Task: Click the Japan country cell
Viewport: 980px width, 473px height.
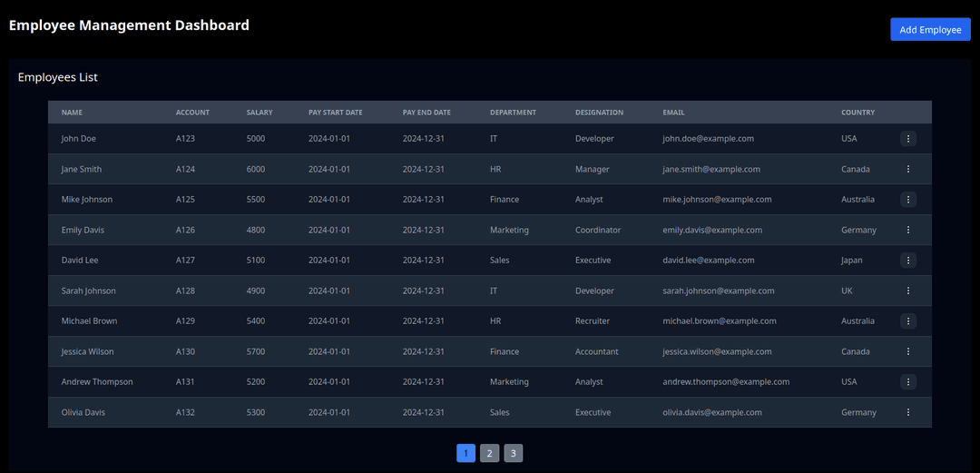Action: click(x=852, y=261)
